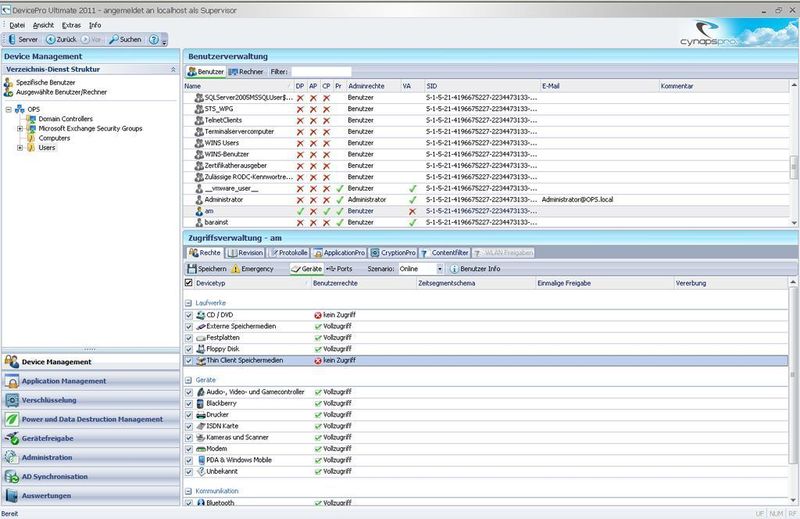Collapse the Geräte group
The width and height of the screenshot is (800, 519).
[x=188, y=380]
